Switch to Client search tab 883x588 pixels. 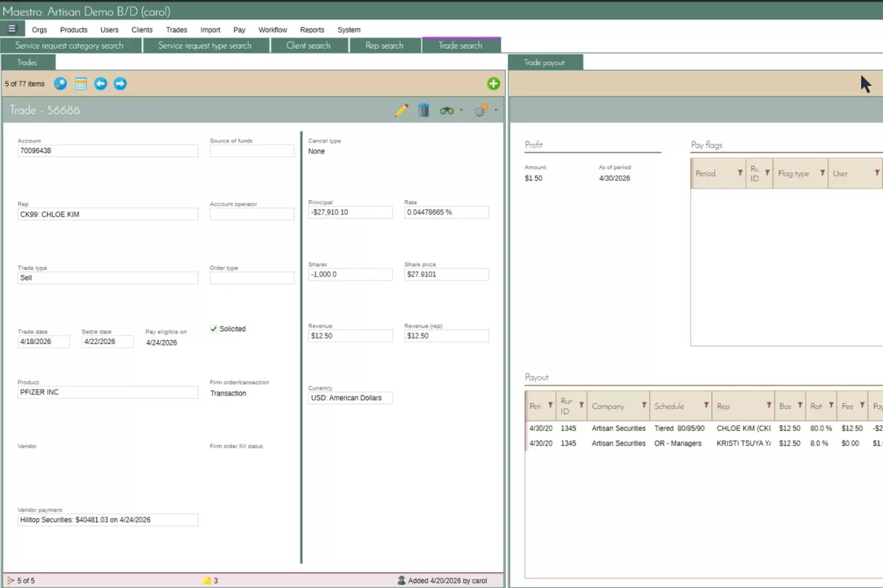point(308,45)
